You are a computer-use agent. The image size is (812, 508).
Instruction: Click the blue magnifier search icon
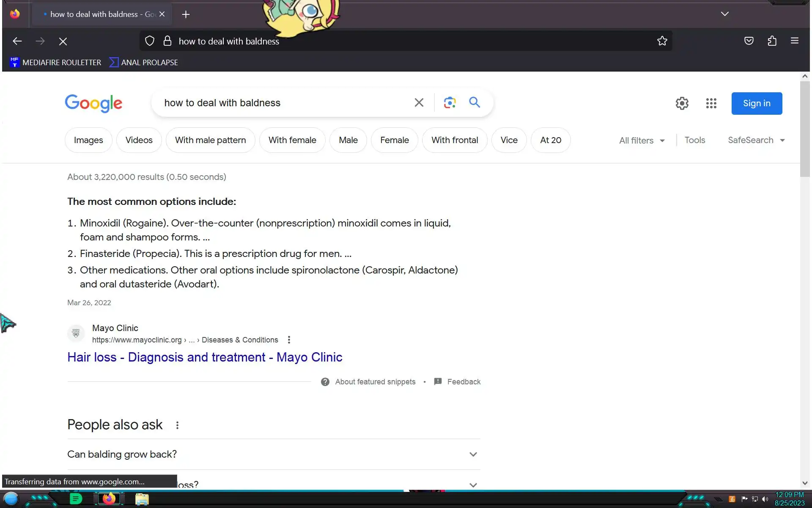475,102
